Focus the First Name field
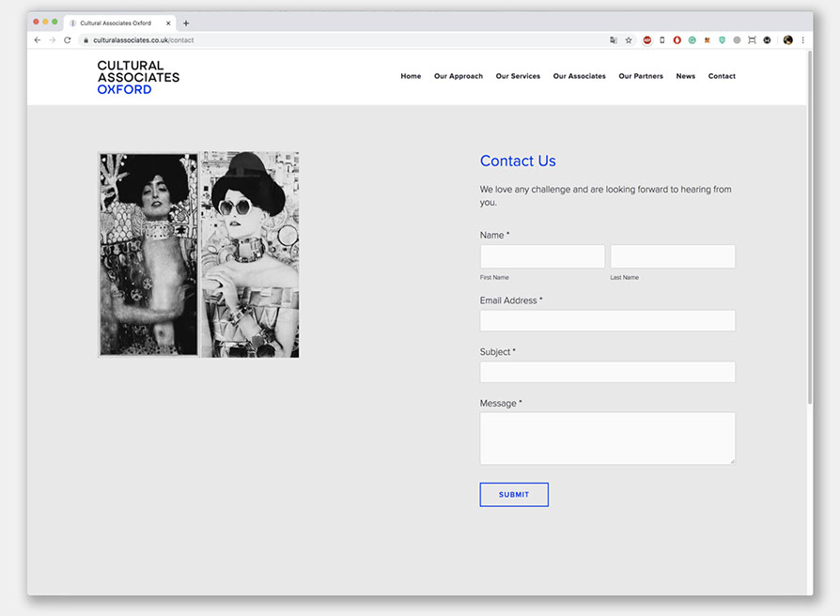The height and width of the screenshot is (616, 840). 542,256
